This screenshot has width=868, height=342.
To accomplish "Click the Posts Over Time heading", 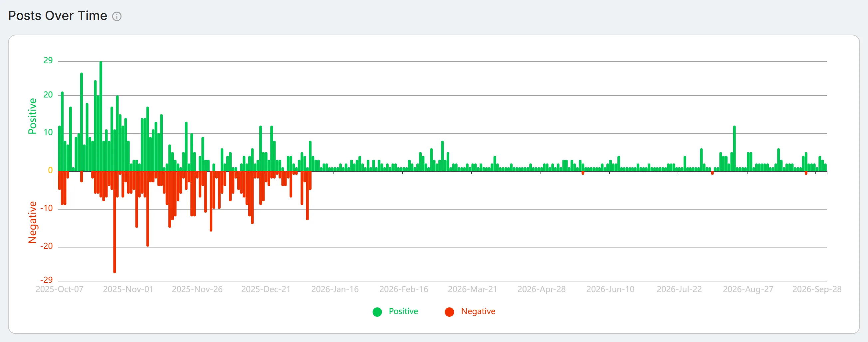I will click(58, 16).
